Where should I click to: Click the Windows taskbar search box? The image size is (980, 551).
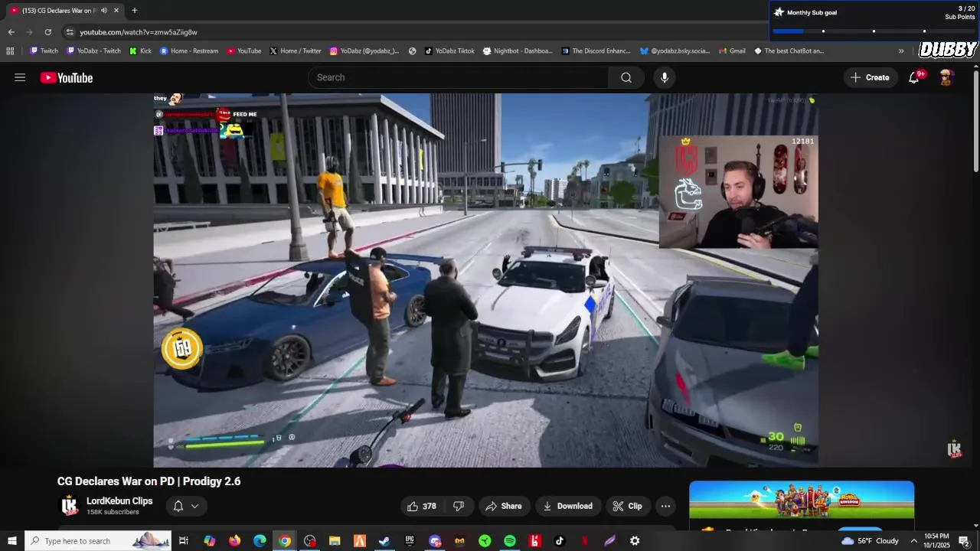[x=99, y=541]
